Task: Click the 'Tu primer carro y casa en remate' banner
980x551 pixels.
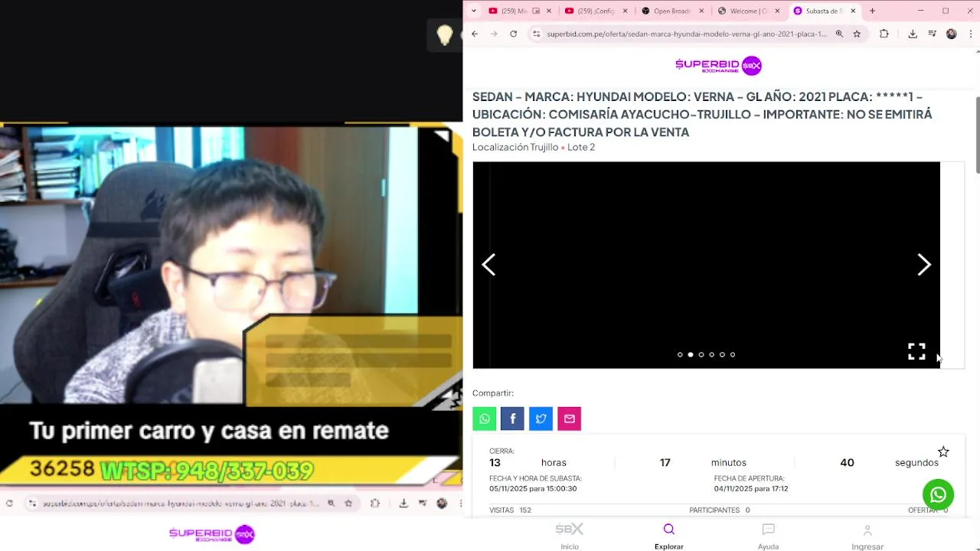Action: [x=209, y=431]
